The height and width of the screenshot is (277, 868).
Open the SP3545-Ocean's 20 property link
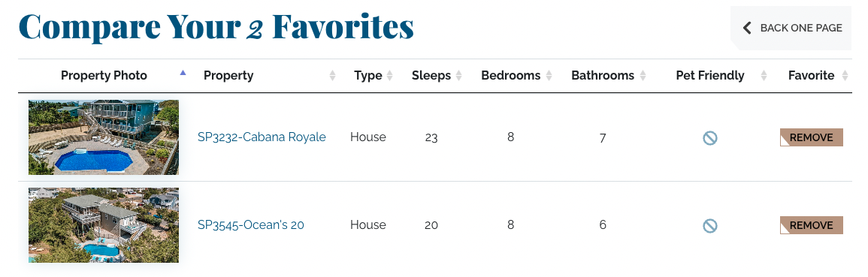(x=251, y=225)
